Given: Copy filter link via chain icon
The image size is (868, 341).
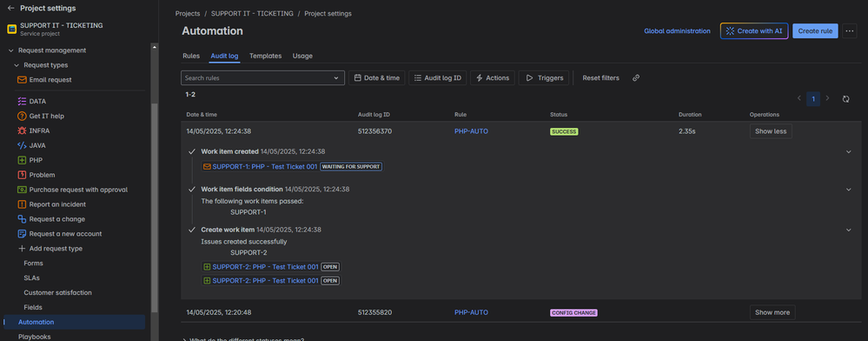Looking at the screenshot, I should [636, 78].
